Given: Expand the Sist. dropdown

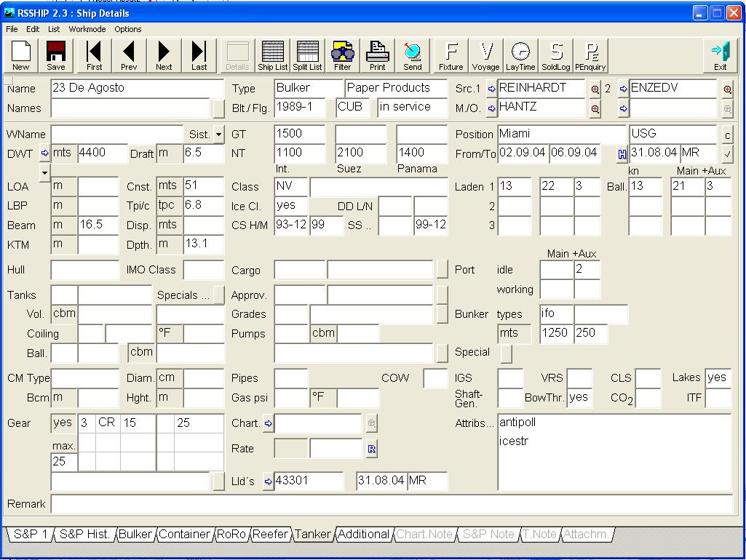Looking at the screenshot, I should point(218,135).
